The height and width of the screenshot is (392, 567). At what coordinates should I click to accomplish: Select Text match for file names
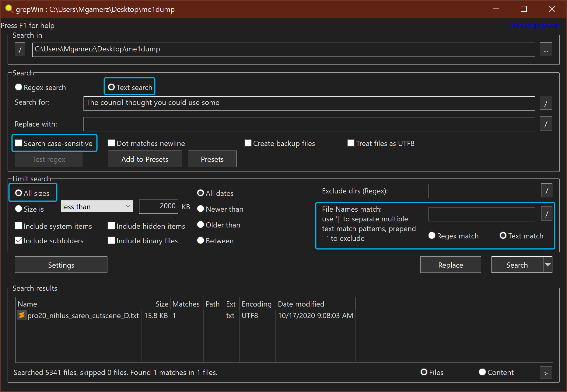click(503, 236)
